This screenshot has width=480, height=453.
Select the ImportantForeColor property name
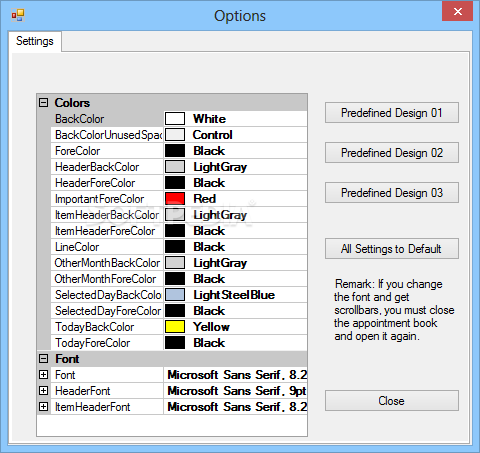click(99, 199)
